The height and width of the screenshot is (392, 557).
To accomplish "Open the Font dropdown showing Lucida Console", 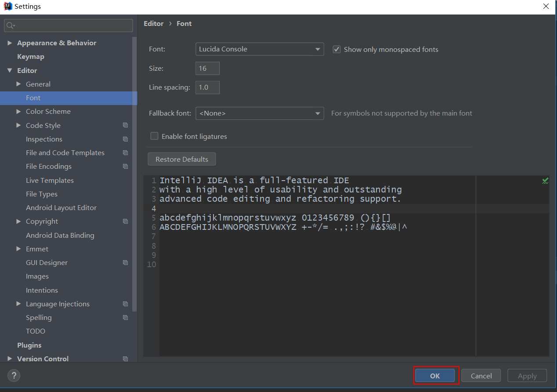I will pyautogui.click(x=260, y=49).
